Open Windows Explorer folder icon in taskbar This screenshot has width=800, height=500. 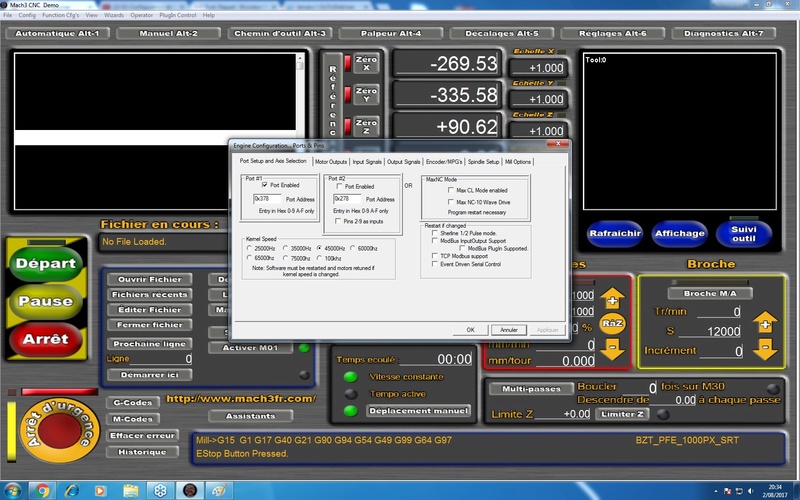coord(131,491)
